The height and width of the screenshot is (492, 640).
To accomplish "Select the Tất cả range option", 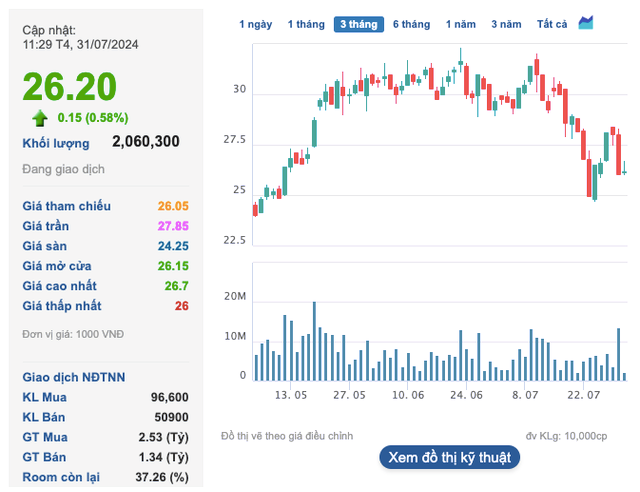I will click(551, 24).
